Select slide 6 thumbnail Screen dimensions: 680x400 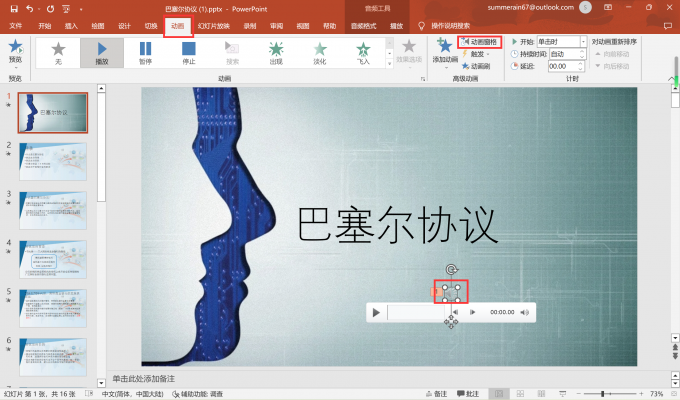[x=53, y=357]
